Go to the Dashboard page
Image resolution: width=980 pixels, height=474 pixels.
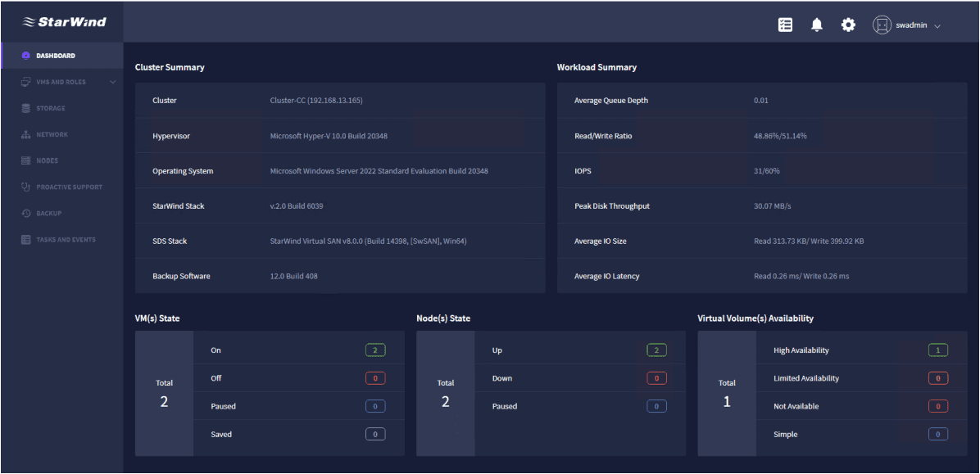click(62, 56)
